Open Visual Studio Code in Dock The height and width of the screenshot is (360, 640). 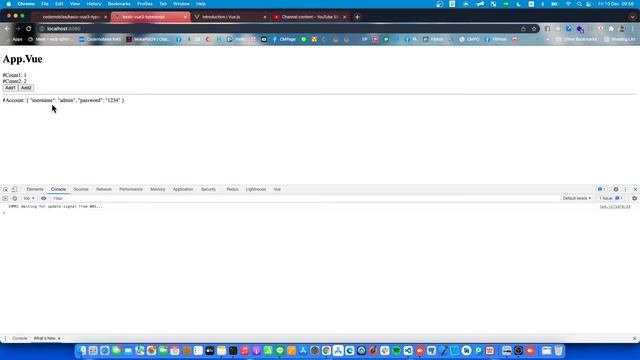click(408, 350)
